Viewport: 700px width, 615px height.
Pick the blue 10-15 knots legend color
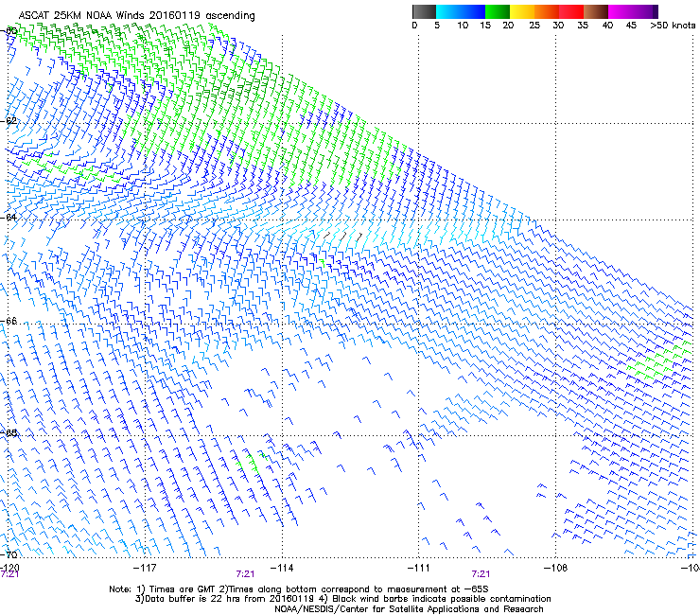pos(473,11)
